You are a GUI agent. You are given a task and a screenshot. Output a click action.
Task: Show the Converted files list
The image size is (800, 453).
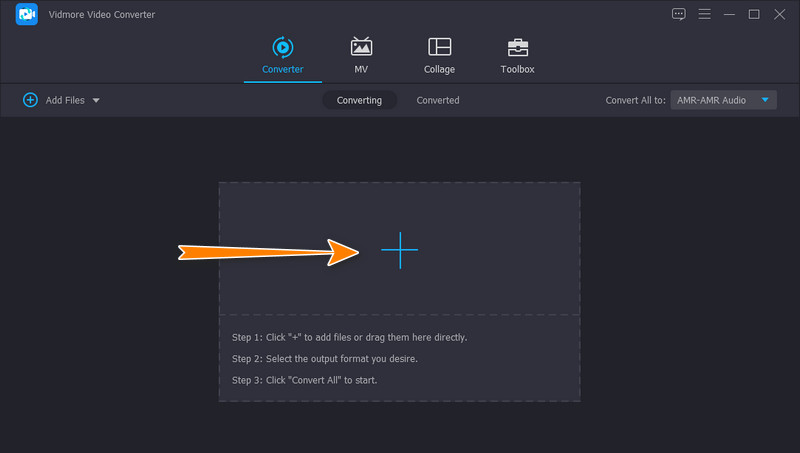(x=438, y=100)
